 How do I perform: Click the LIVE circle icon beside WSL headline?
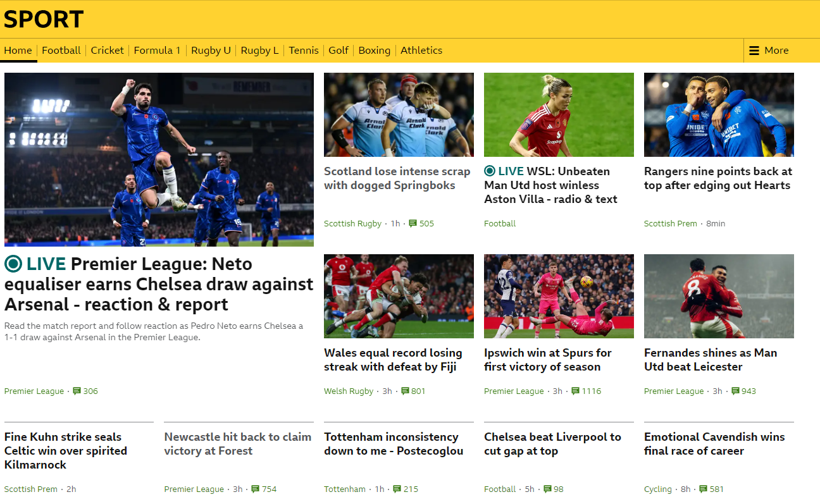(x=490, y=171)
